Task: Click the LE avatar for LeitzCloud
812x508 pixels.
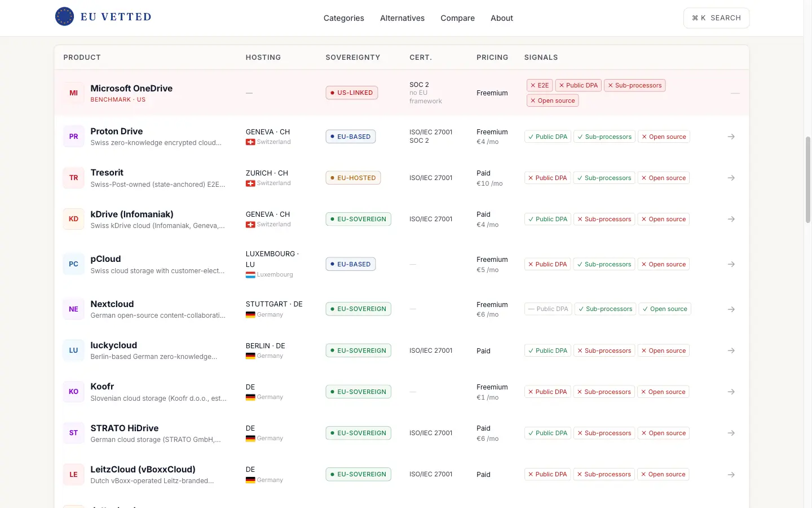Action: [73, 475]
